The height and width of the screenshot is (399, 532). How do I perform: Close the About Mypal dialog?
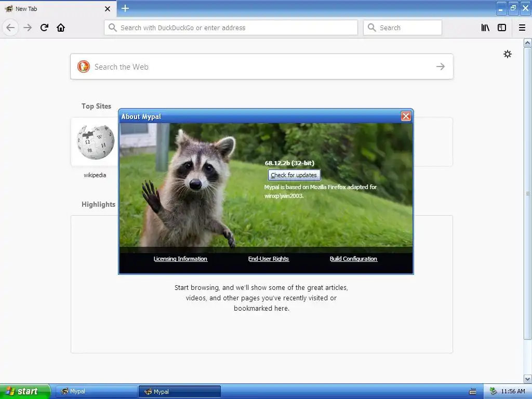(x=406, y=116)
